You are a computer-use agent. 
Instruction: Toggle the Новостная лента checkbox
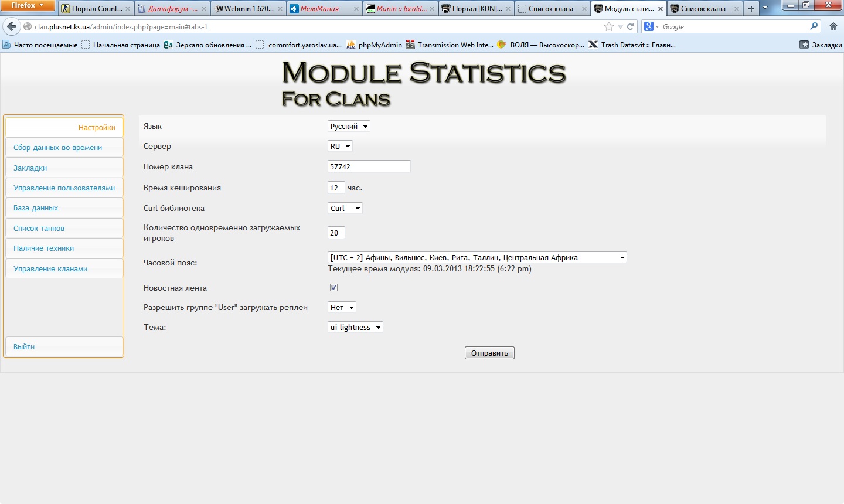click(x=333, y=288)
